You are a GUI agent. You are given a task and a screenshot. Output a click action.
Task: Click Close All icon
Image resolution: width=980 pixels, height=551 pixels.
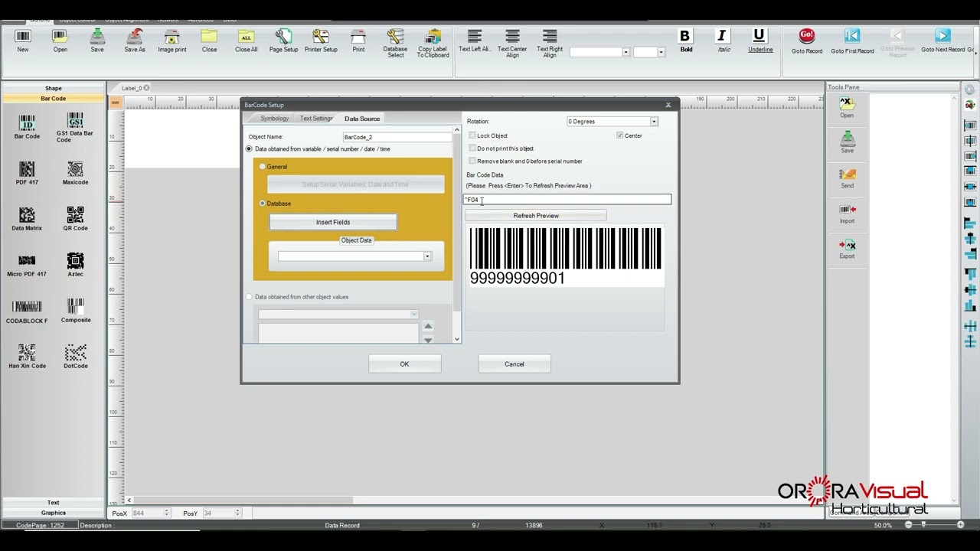pyautogui.click(x=247, y=41)
